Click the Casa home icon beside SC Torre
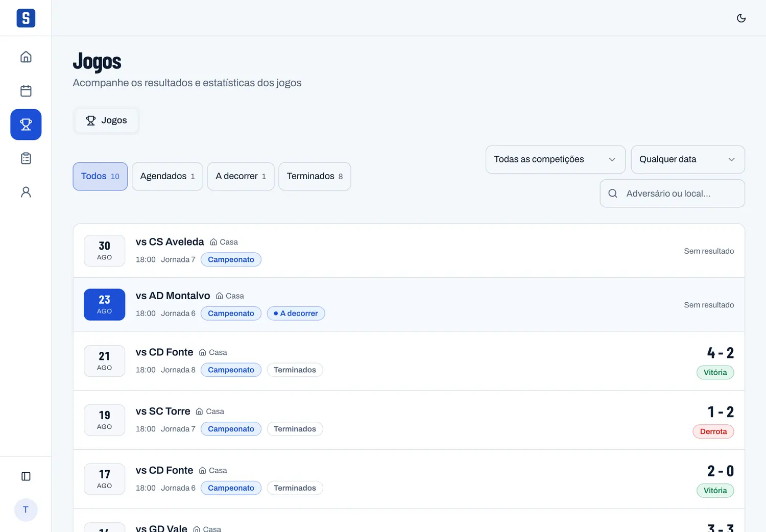Screen dimensions: 766x532 [200, 412]
